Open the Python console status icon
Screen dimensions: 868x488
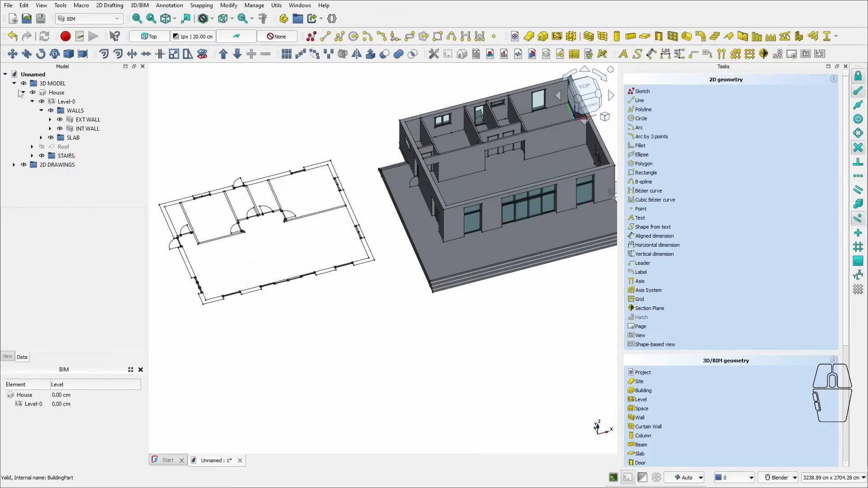click(613, 478)
